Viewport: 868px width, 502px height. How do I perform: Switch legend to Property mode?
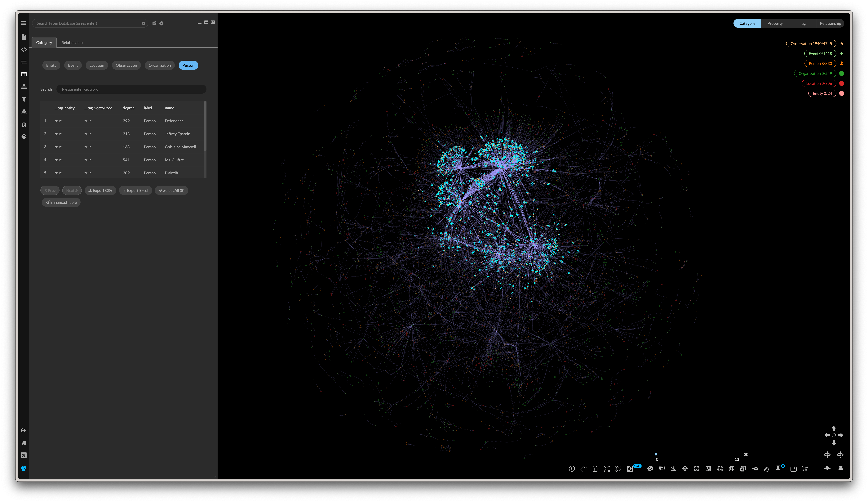[x=775, y=23]
